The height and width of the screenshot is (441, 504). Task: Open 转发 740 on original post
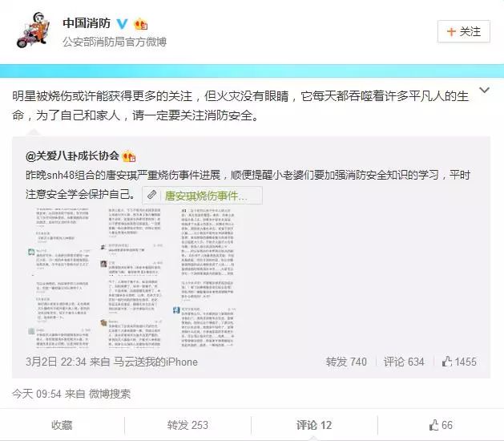pyautogui.click(x=346, y=362)
